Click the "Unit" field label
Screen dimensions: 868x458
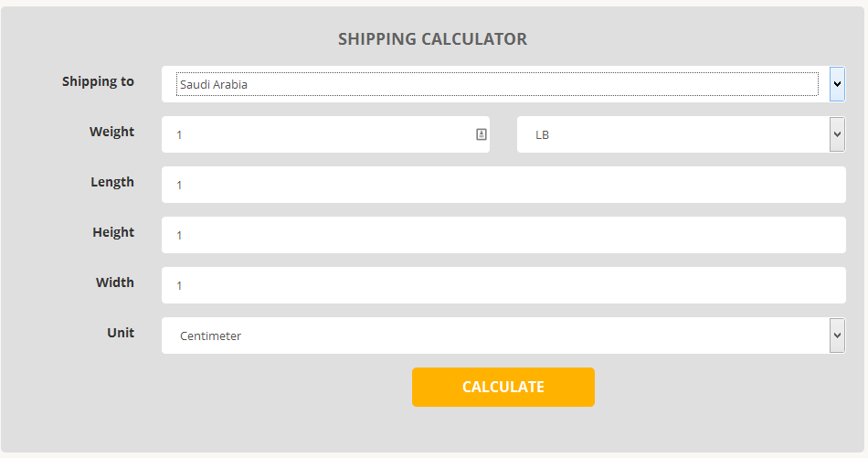coord(121,333)
